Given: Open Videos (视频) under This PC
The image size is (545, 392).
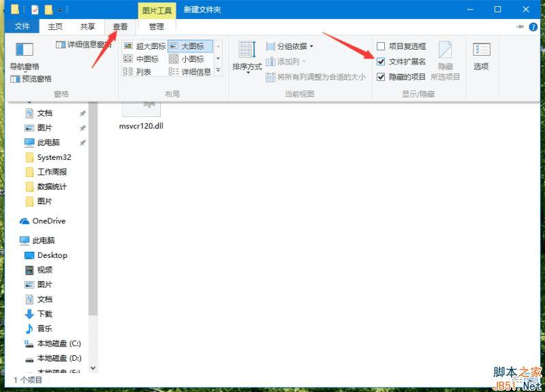Looking at the screenshot, I should (x=44, y=269).
